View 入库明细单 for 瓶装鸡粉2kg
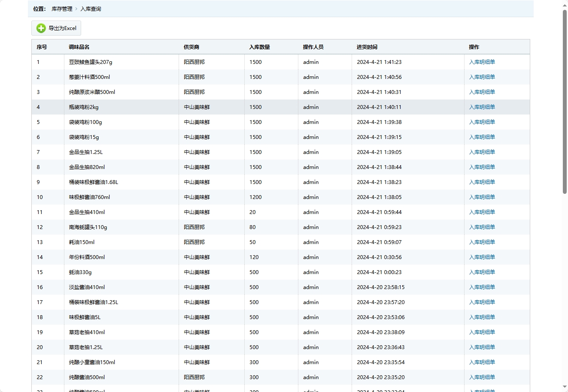This screenshot has width=568, height=392. [x=482, y=107]
